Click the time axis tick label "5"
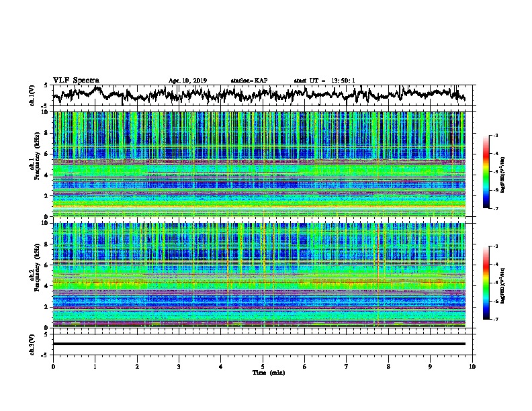The width and height of the screenshot is (532, 411). (x=263, y=366)
